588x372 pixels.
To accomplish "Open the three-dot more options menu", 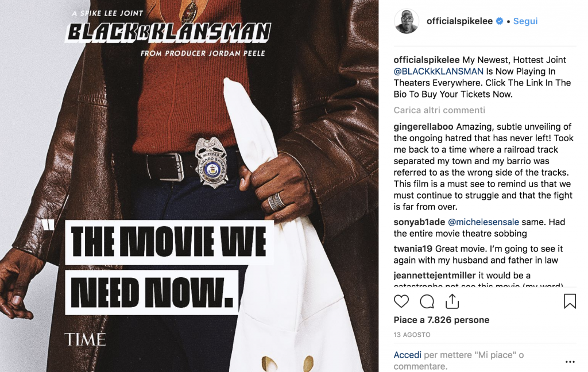I will (570, 362).
